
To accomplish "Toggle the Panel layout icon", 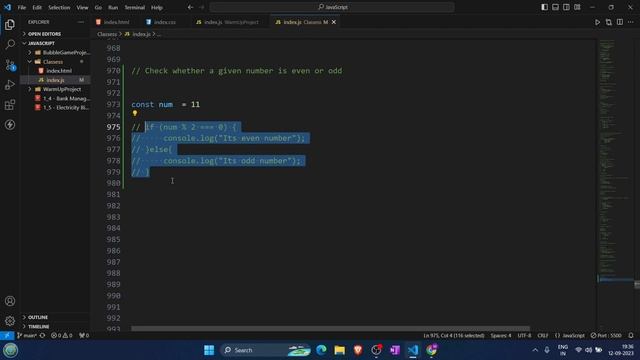I will 556,7.
